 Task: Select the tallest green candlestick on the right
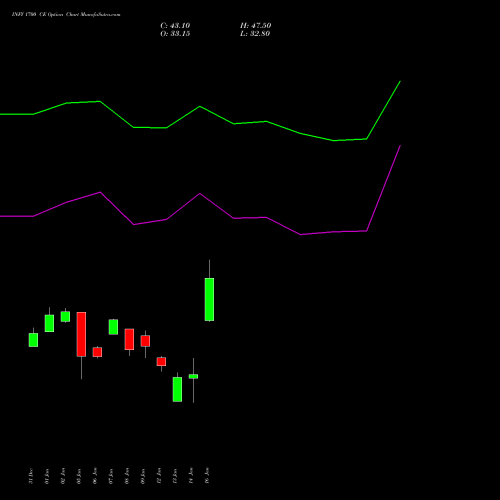click(x=209, y=299)
